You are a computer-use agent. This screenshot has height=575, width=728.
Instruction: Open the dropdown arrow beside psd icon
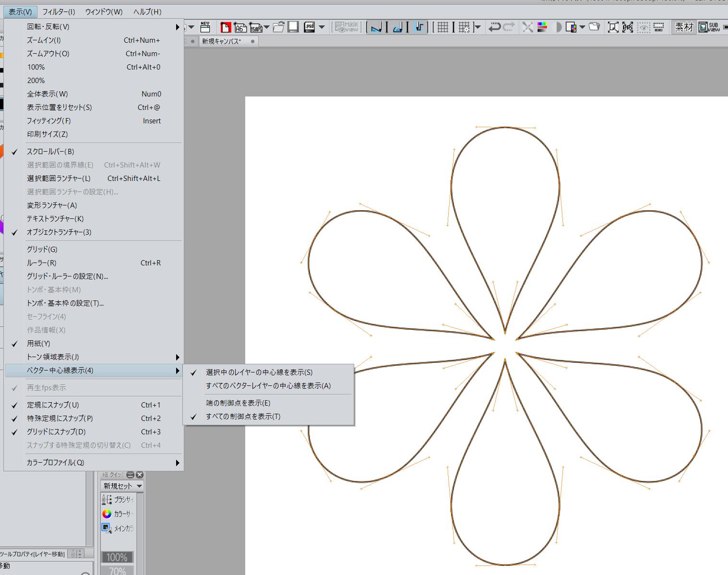tap(322, 27)
